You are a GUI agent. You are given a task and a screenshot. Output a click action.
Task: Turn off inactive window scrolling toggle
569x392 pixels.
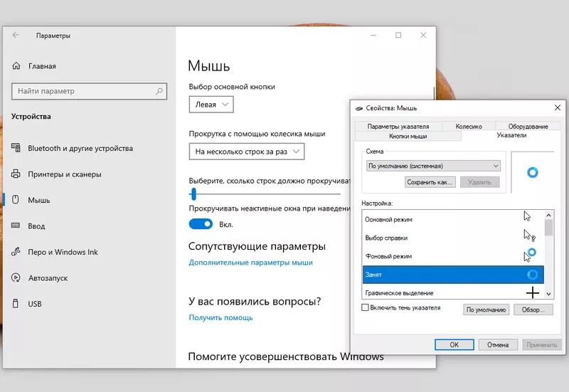point(201,224)
